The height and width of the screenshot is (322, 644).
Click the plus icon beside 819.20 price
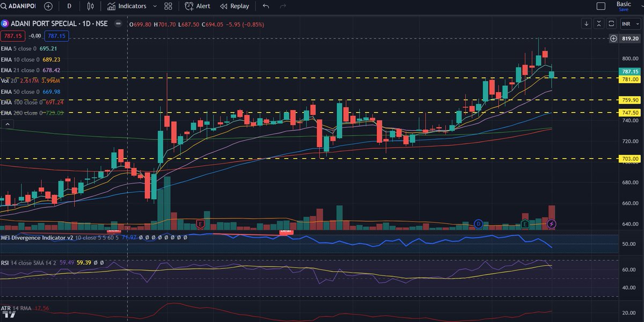(614, 39)
